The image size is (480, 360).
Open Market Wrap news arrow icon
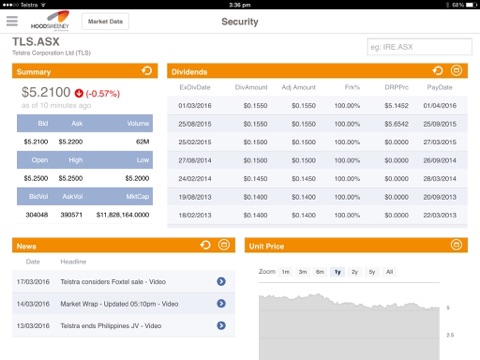(221, 303)
